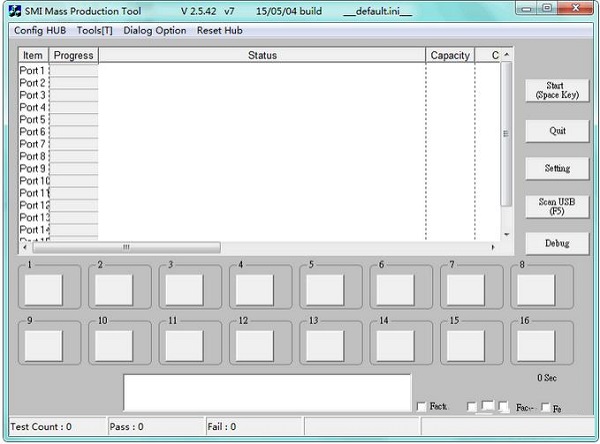Click port slot box 9
This screenshot has width=600, height=444.
pos(44,346)
